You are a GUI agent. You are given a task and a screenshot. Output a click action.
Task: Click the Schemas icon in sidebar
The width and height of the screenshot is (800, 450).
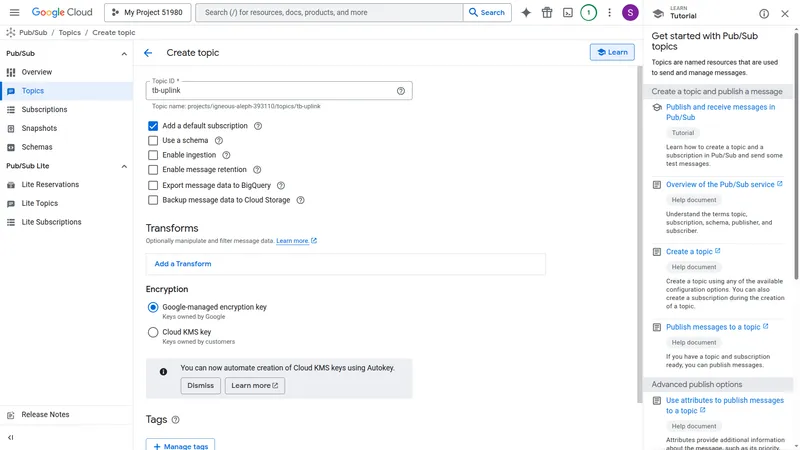[x=11, y=147]
